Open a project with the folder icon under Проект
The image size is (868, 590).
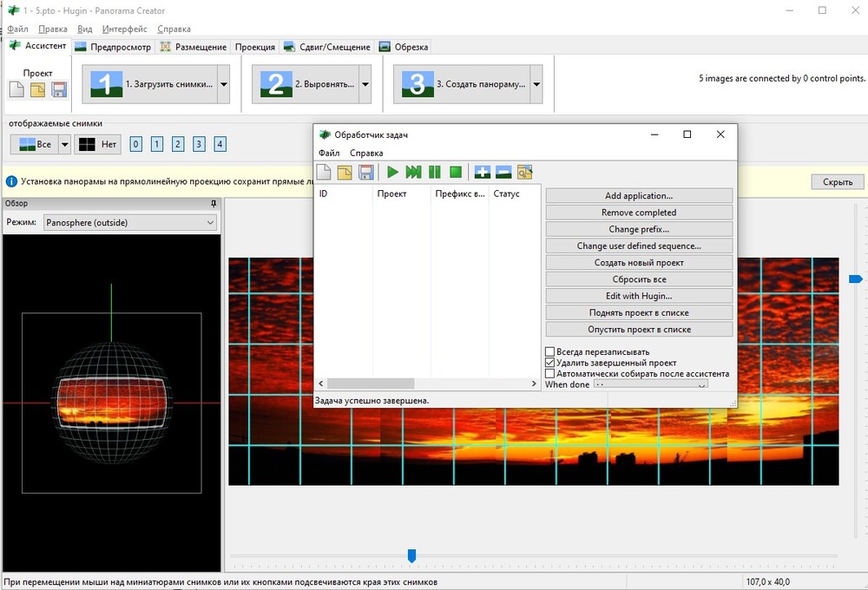(x=38, y=89)
